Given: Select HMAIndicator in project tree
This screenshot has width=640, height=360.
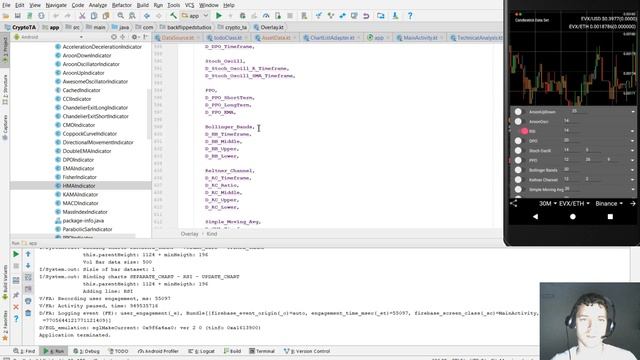Looking at the screenshot, I should tap(79, 186).
